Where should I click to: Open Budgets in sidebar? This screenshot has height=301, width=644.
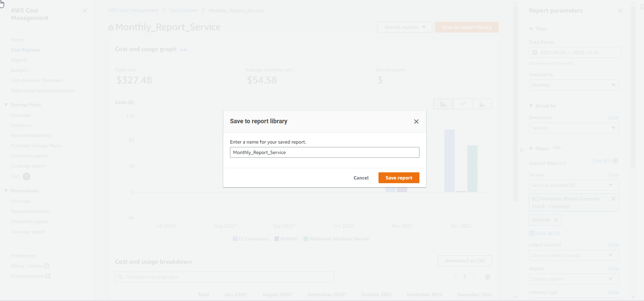click(20, 70)
